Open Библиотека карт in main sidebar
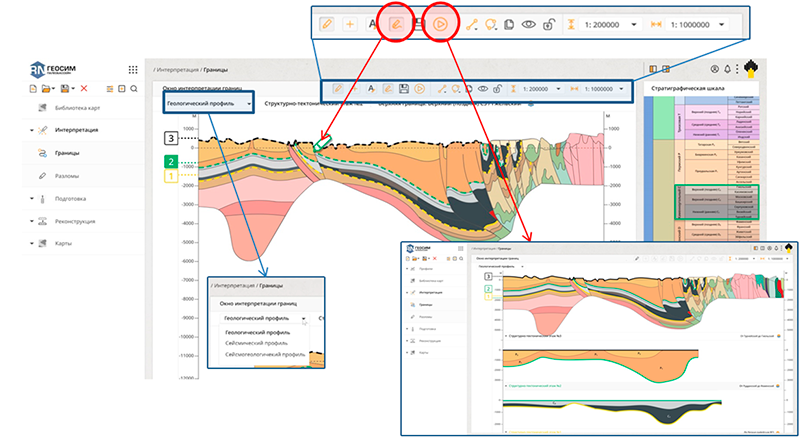This screenshot has height=437, width=800. point(78,108)
